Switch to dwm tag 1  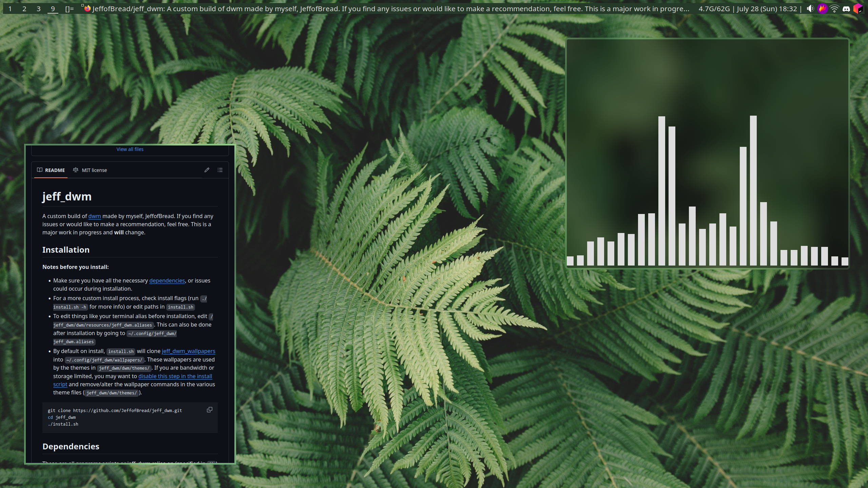click(x=10, y=9)
